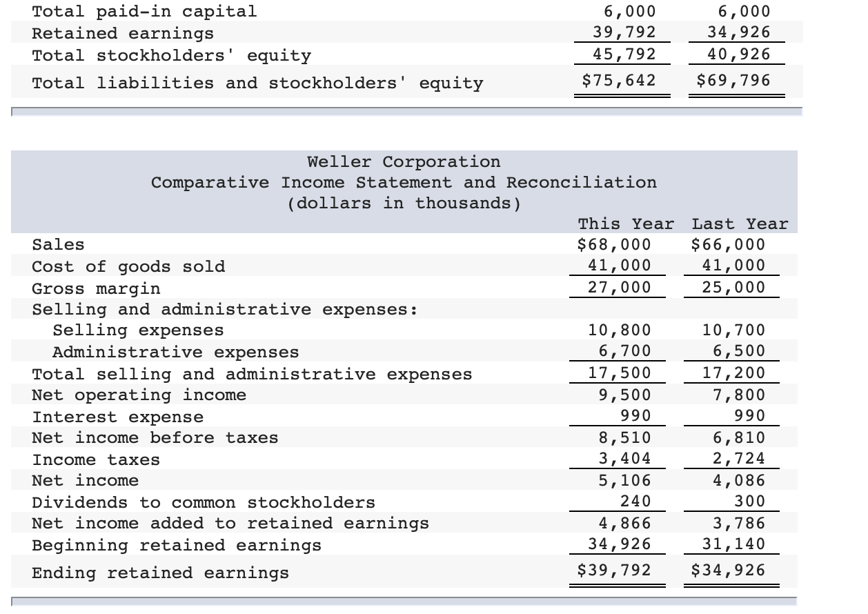The image size is (868, 614).
Task: Click the 45,792 stockholders' equity value
Action: coord(624,54)
